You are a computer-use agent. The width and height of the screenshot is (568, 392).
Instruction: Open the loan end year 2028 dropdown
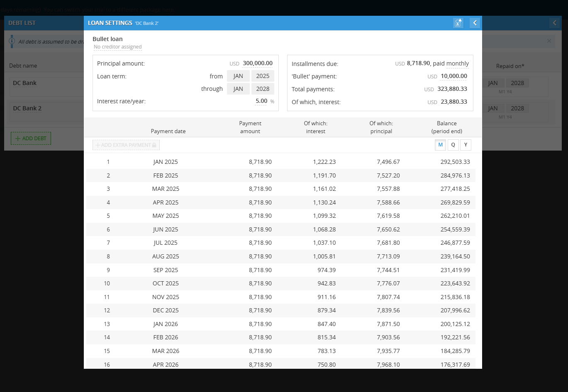pyautogui.click(x=263, y=89)
